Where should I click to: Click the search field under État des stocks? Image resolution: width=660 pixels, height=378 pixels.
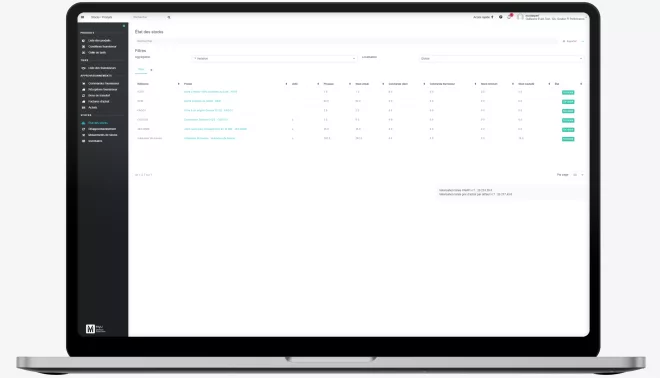pos(346,41)
